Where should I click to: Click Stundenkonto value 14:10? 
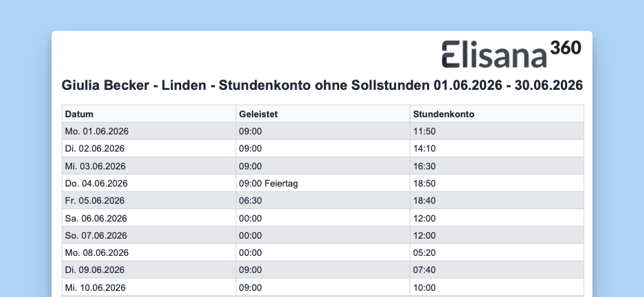click(x=496, y=148)
